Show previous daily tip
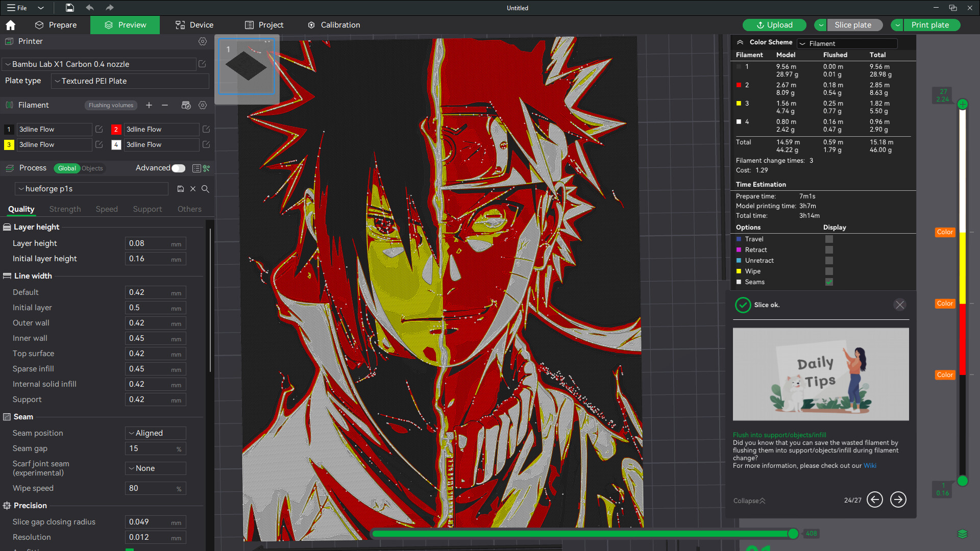980x551 pixels. pos(875,499)
